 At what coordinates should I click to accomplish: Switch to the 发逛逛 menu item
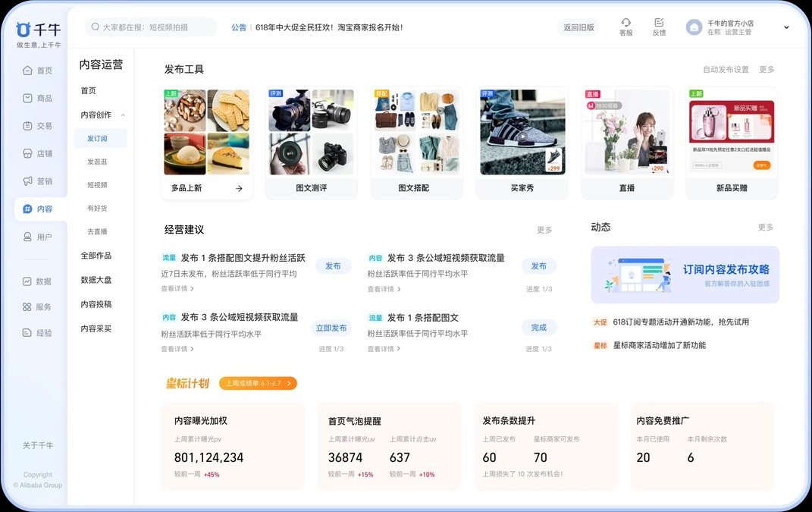tap(99, 161)
